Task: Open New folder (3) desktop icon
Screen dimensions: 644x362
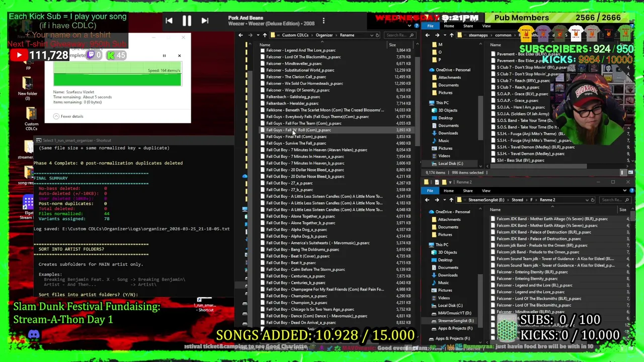Action: [28, 88]
